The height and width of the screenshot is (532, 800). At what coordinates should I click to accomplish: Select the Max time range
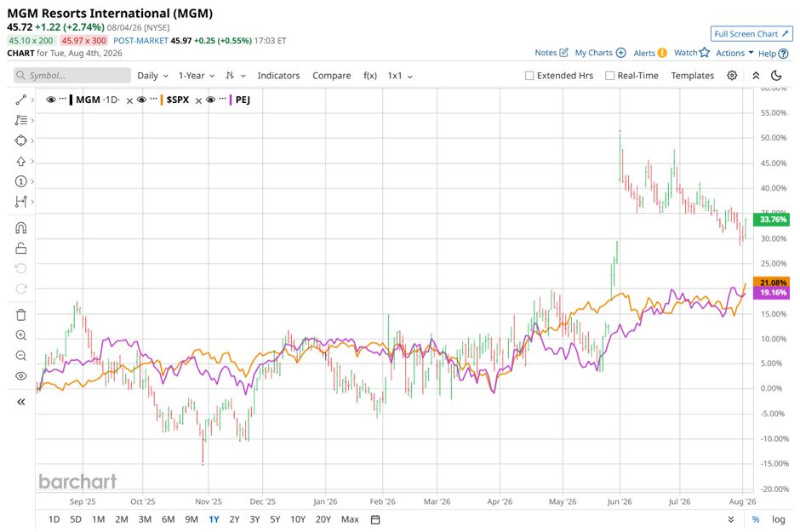tap(350, 519)
